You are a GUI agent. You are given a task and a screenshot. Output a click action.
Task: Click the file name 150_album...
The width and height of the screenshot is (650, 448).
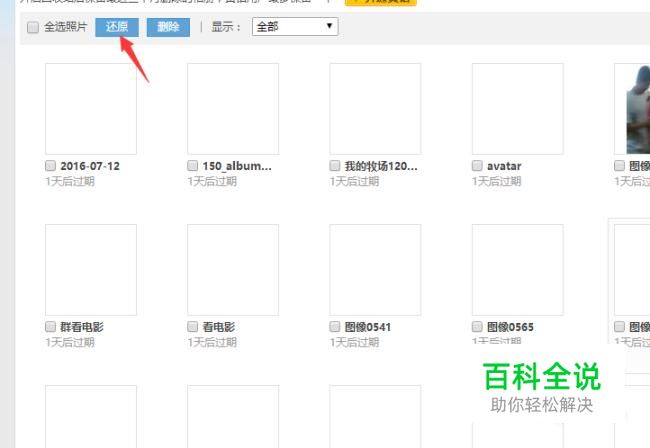237,166
